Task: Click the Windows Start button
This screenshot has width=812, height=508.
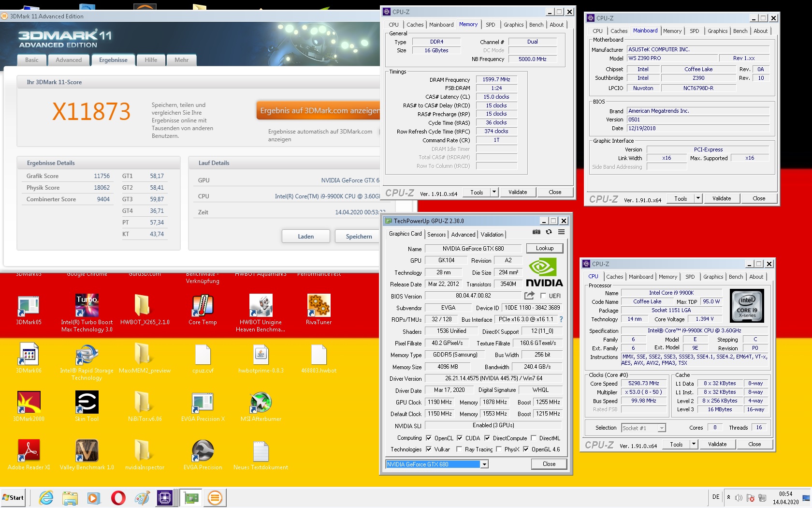Action: click(13, 497)
